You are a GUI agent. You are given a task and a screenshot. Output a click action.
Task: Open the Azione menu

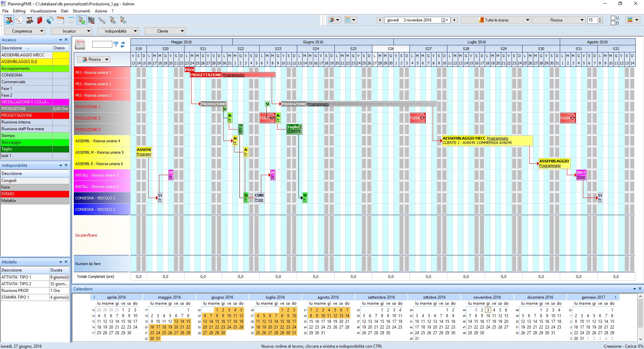101,11
